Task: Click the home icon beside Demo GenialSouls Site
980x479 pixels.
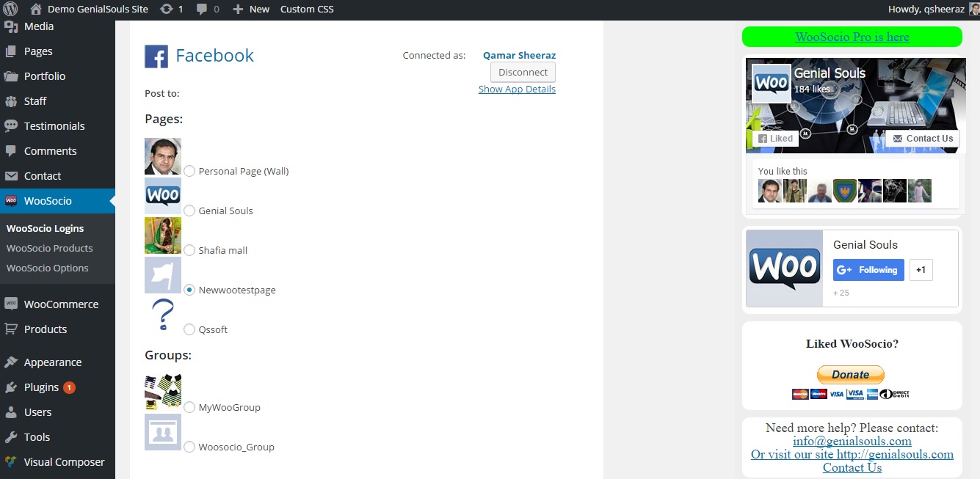Action: (x=36, y=9)
